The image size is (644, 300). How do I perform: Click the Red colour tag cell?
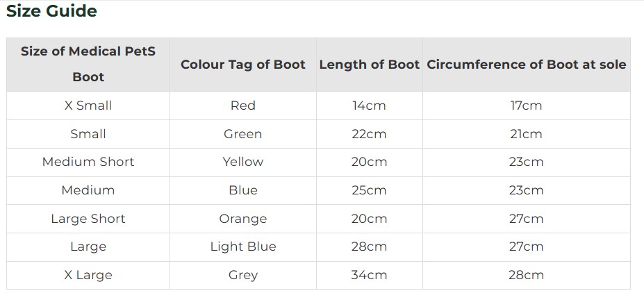[243, 106]
